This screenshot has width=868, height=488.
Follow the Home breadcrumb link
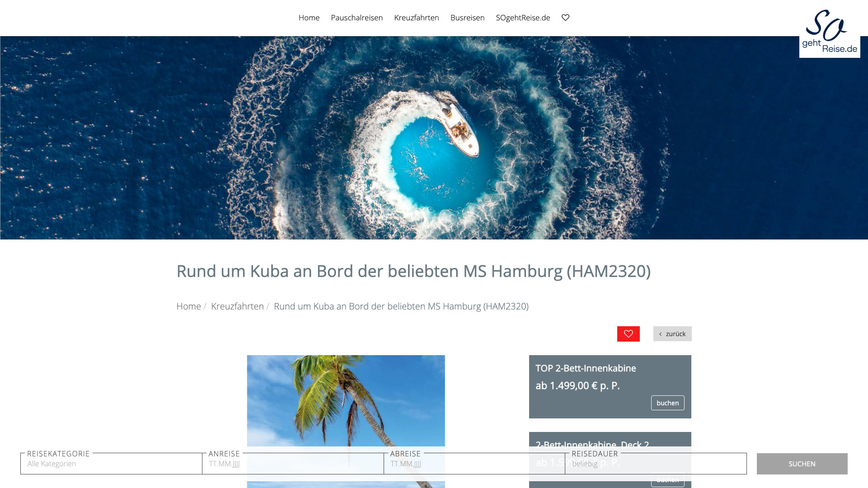click(x=188, y=306)
